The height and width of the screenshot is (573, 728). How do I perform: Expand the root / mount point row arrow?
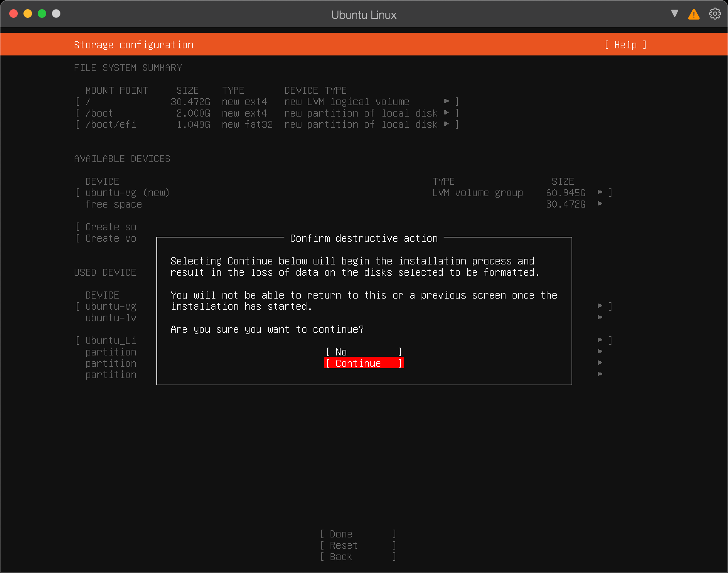[x=446, y=101]
